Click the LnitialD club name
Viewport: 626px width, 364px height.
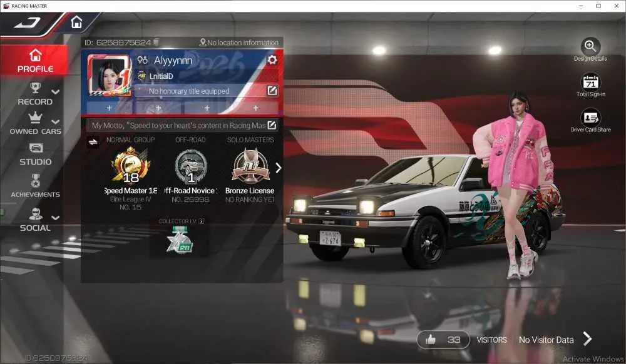162,76
